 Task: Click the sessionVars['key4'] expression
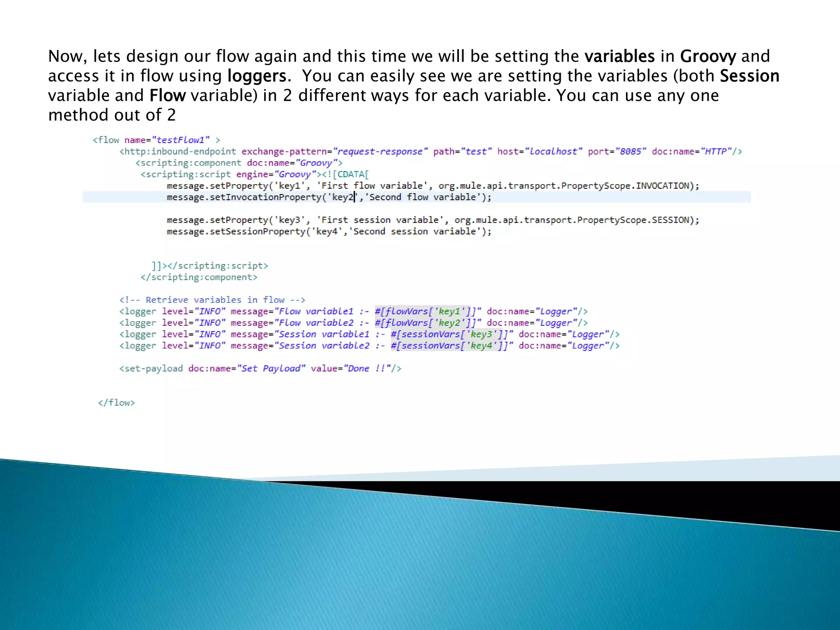[x=449, y=346]
